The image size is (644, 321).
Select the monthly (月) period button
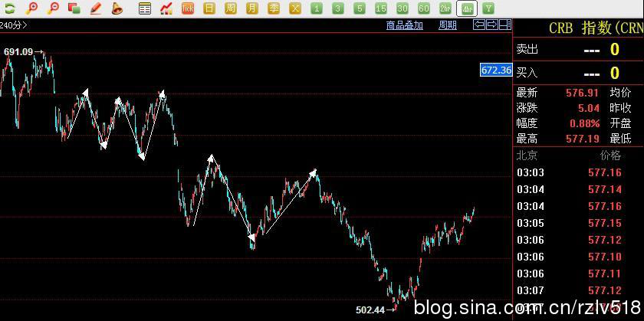click(252, 8)
